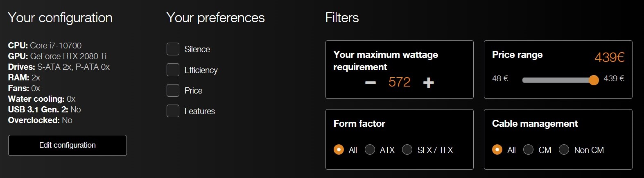Screen dimensions: 644x178
Task: Check the Price preference box
Action: pyautogui.click(x=173, y=90)
